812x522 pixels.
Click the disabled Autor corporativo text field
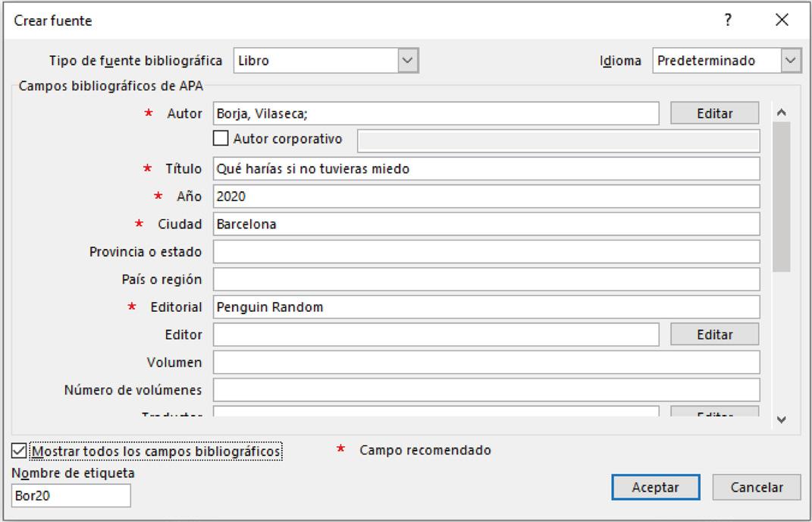pos(559,141)
